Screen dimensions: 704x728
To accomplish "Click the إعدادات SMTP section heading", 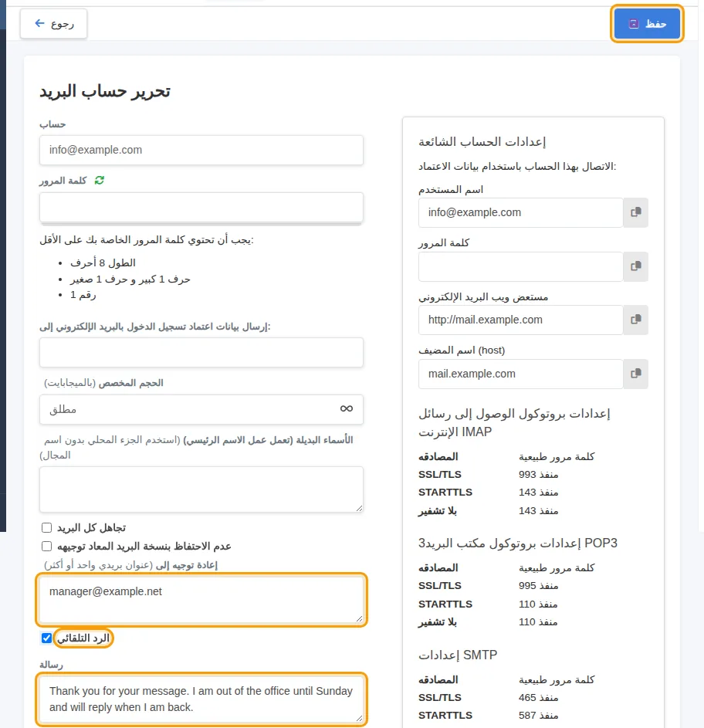I will [458, 655].
